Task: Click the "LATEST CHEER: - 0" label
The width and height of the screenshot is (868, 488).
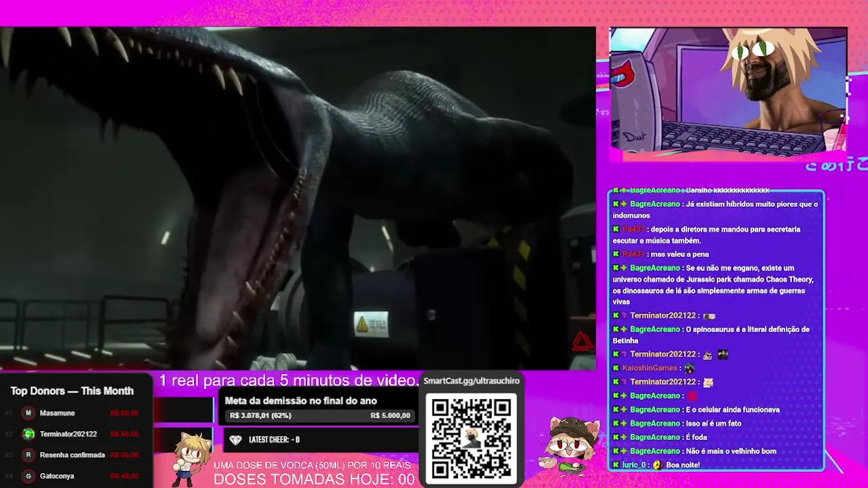Action: pos(274,440)
